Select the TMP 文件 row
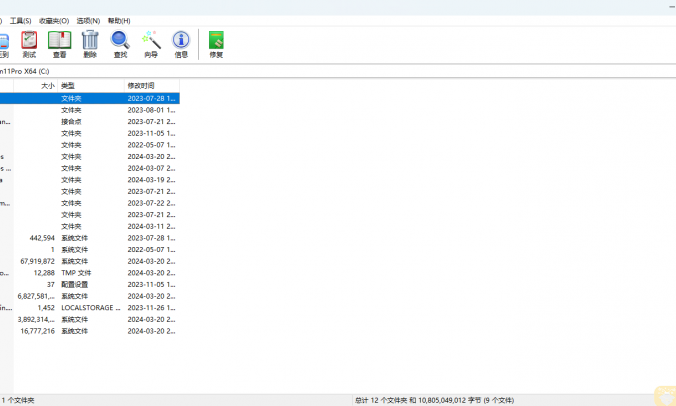676x406 pixels. (90, 273)
